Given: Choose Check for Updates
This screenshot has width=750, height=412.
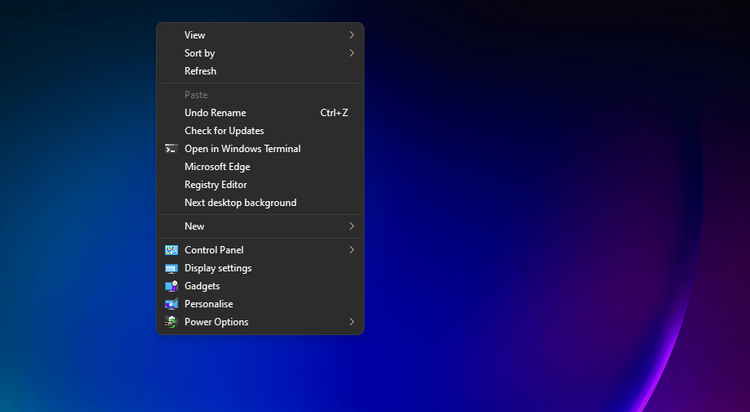Looking at the screenshot, I should (260, 131).
